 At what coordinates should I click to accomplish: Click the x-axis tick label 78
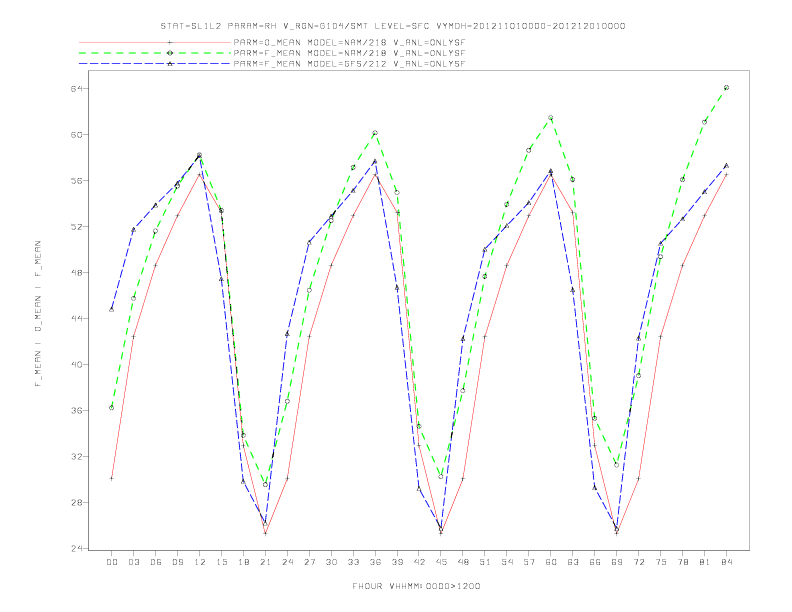(682, 562)
